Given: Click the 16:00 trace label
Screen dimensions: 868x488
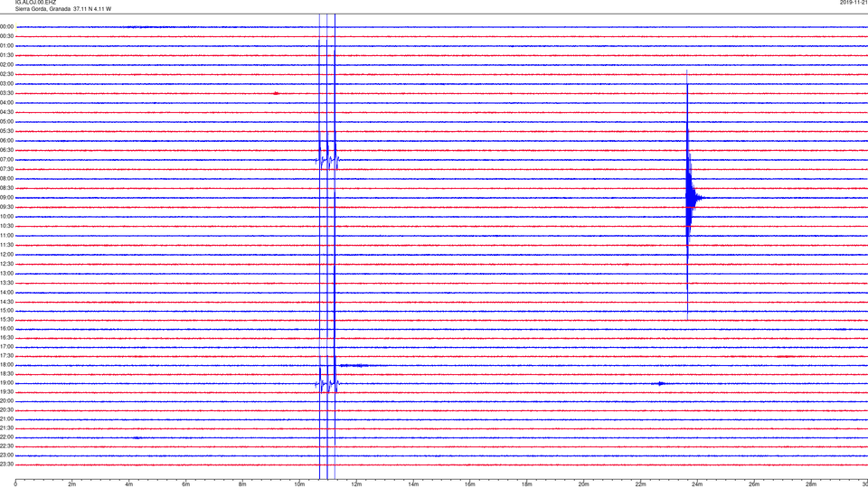Looking at the screenshot, I should point(7,329).
